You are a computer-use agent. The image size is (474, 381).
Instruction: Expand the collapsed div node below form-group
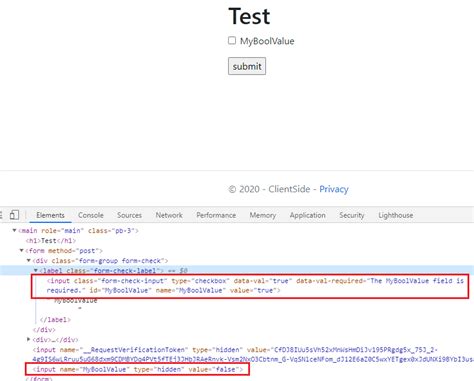[28, 339]
